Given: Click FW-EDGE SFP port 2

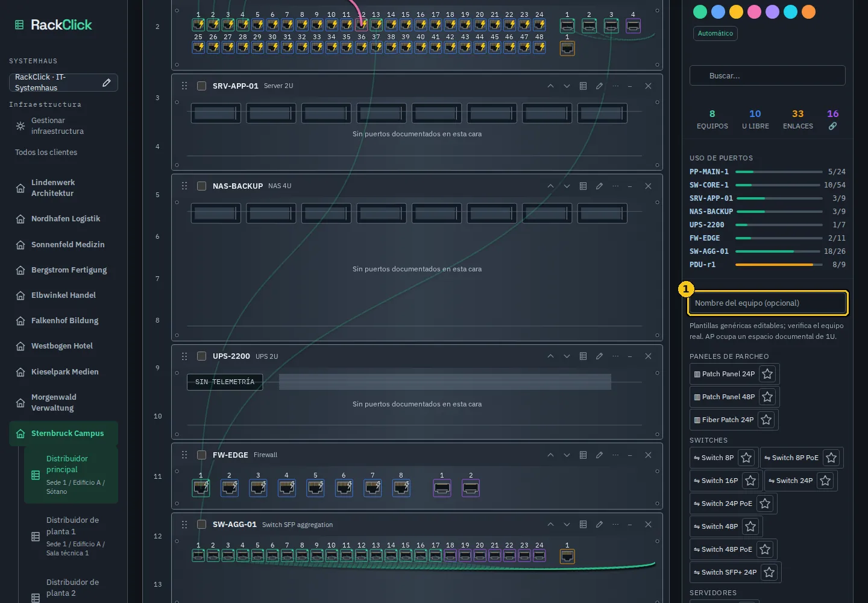Looking at the screenshot, I should [x=471, y=488].
